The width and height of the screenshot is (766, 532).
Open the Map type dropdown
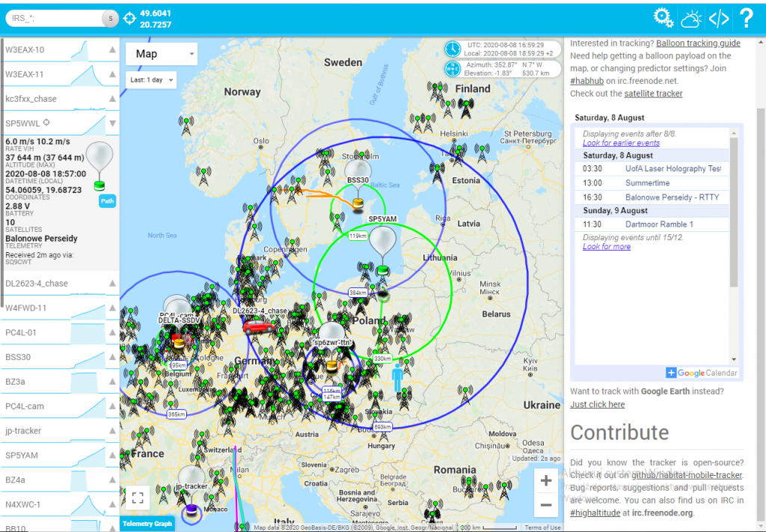click(x=162, y=54)
